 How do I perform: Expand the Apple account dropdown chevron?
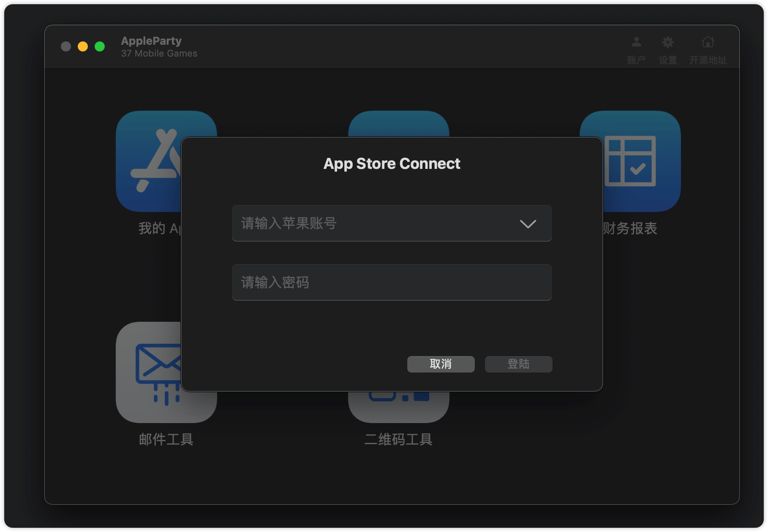pos(528,223)
